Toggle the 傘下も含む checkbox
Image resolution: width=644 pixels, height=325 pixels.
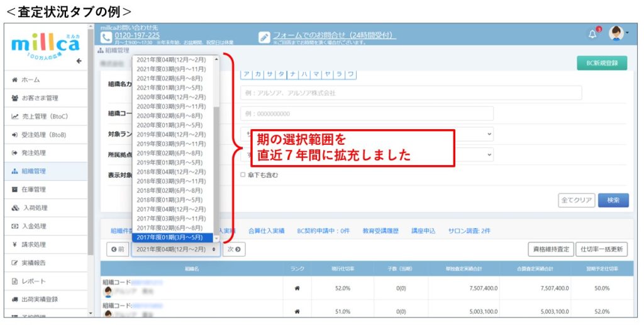tap(243, 175)
